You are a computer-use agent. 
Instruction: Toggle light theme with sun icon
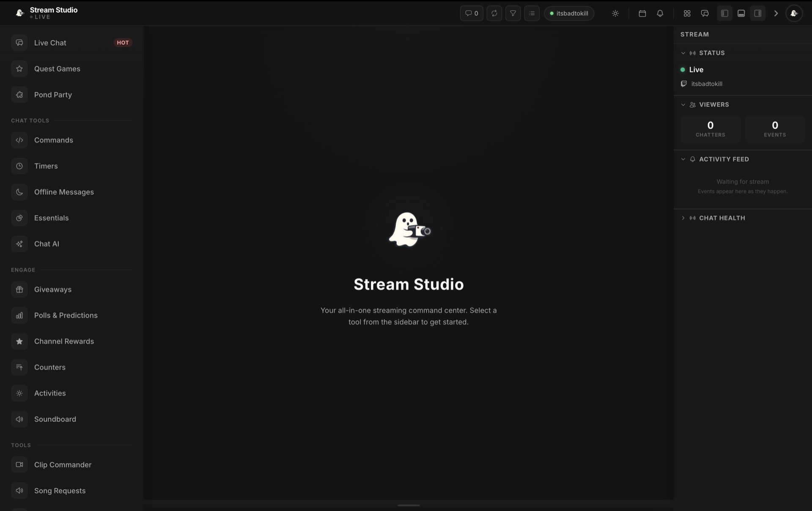tap(615, 14)
